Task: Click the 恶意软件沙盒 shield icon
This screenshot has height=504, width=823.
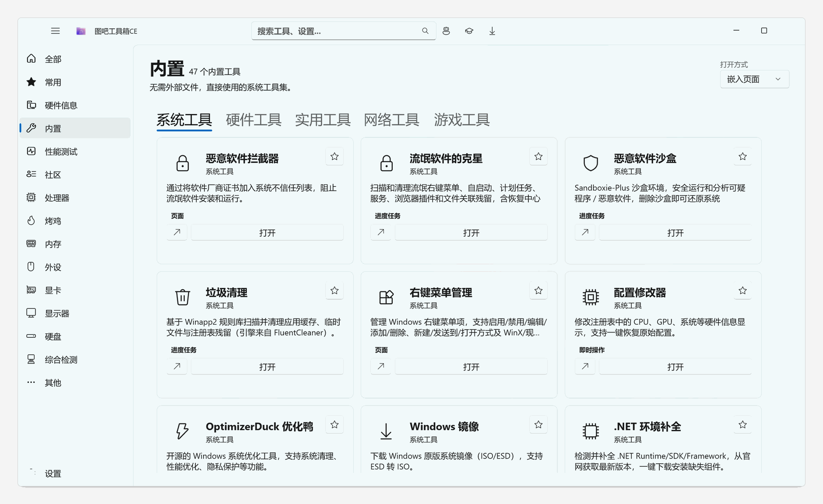Action: (x=591, y=163)
